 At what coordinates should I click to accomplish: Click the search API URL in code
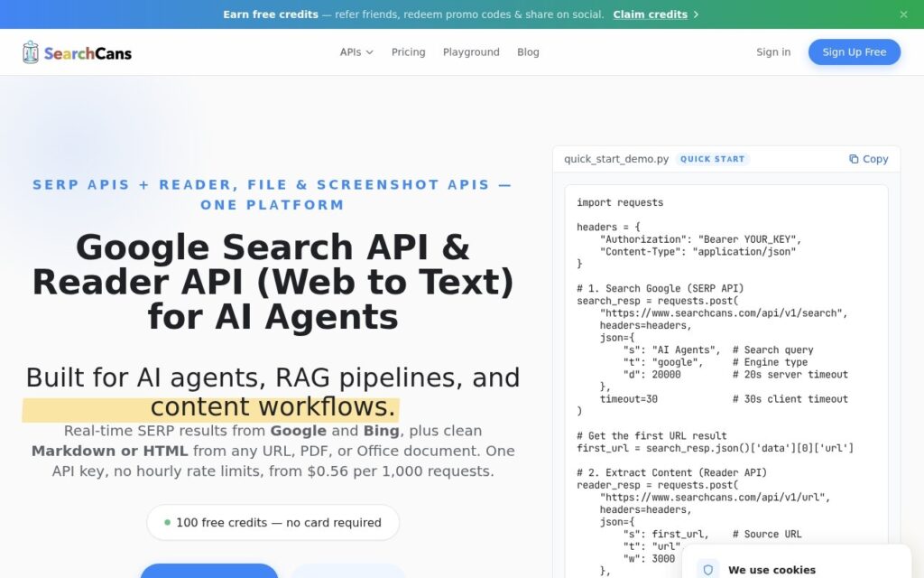(723, 313)
